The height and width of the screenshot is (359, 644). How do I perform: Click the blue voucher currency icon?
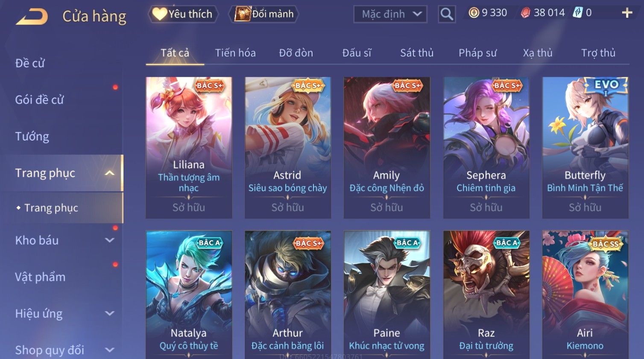click(578, 12)
